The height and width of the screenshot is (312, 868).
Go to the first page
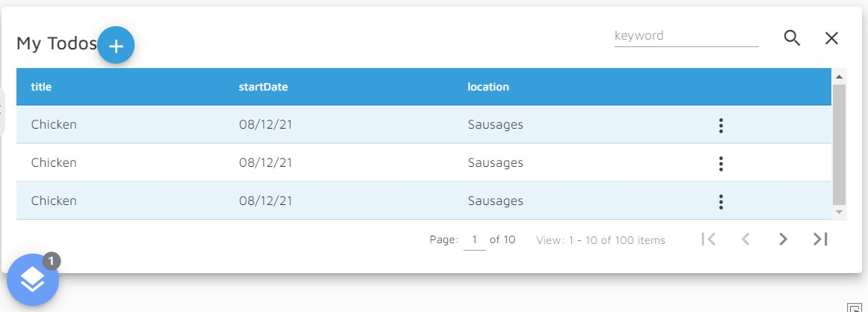coord(709,239)
